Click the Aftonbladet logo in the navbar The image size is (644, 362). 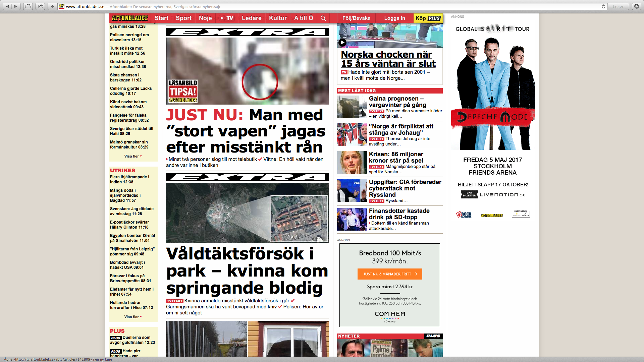click(x=130, y=18)
